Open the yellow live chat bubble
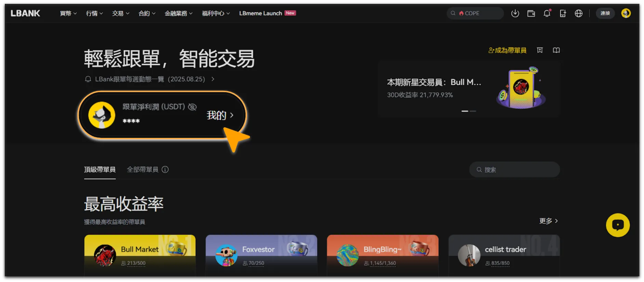 618,225
